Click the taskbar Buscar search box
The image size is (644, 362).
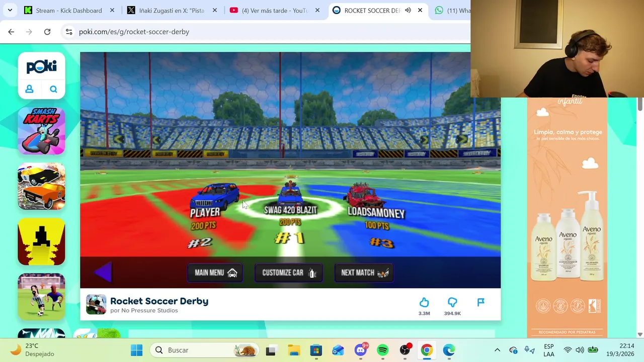point(205,350)
